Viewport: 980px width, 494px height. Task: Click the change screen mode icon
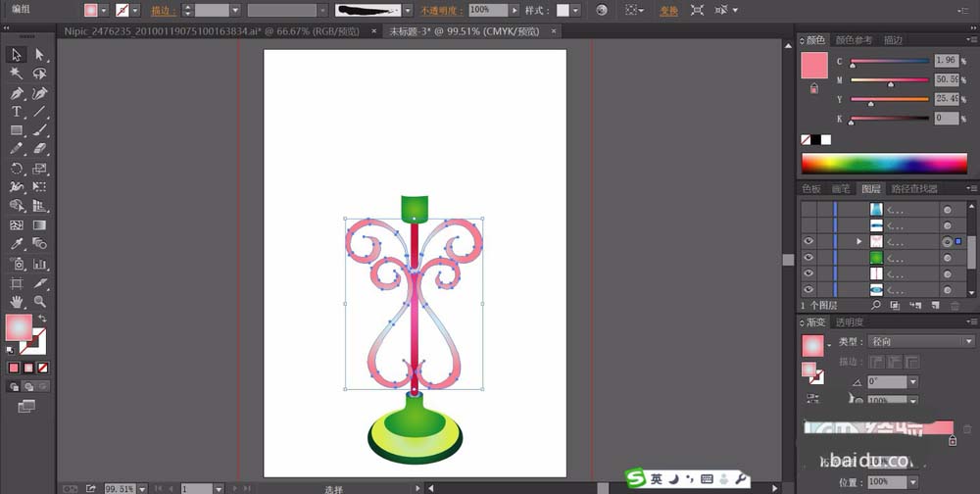[26, 407]
